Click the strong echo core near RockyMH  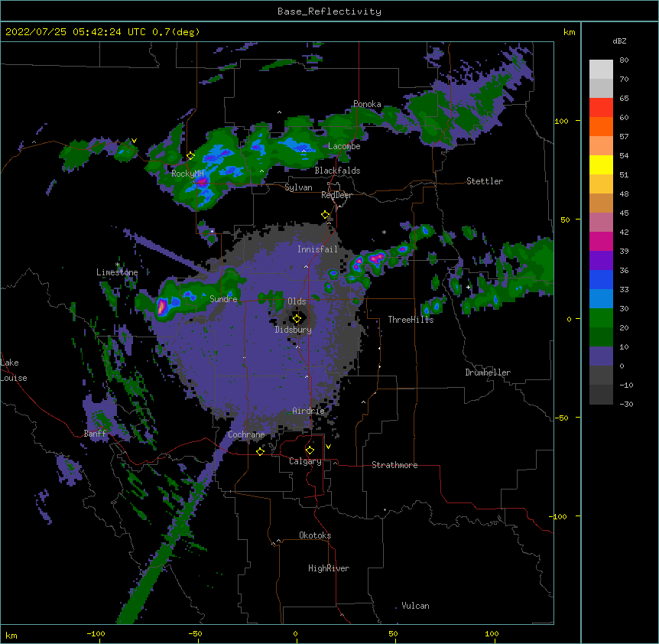tap(202, 182)
